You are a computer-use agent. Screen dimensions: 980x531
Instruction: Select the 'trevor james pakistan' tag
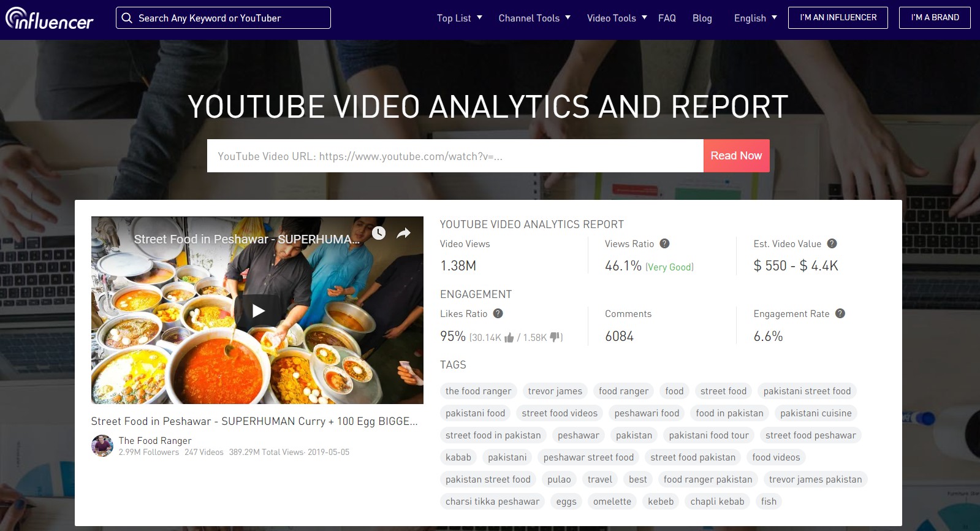(815, 479)
